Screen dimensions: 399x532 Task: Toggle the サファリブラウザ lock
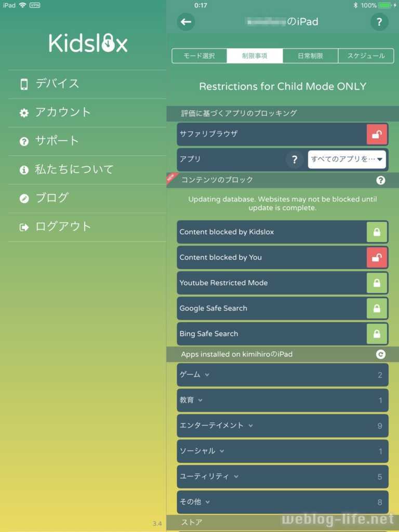377,135
